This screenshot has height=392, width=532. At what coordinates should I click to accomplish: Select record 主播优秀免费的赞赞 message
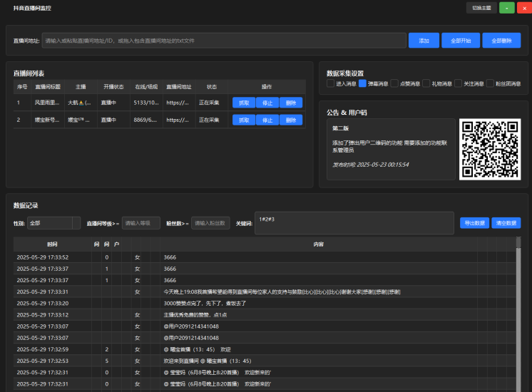[265, 315]
